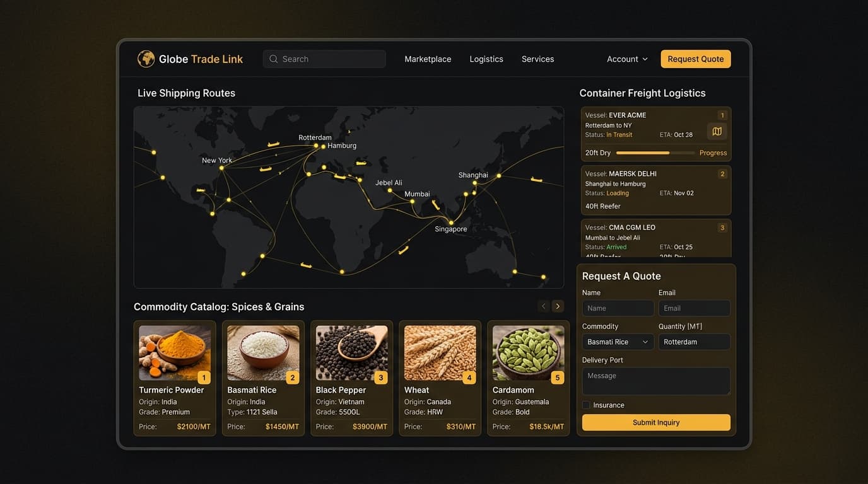Click the Singapore port dot on the map
868x484 pixels.
(x=451, y=222)
